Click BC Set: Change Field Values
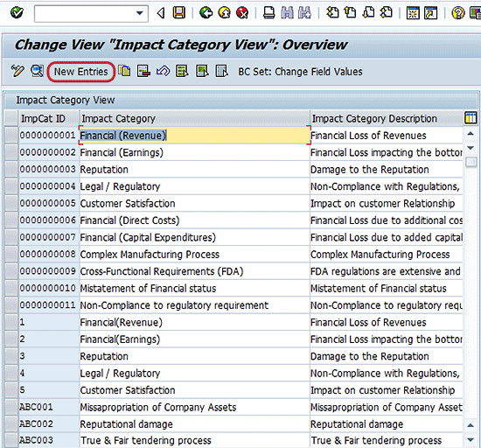The image size is (481, 448). pyautogui.click(x=300, y=72)
